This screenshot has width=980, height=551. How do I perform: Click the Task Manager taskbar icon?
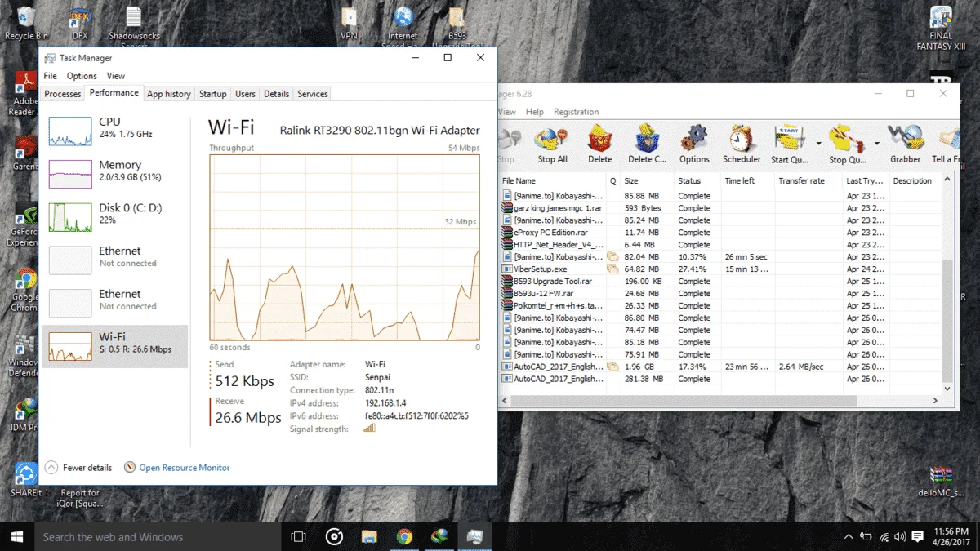point(474,536)
